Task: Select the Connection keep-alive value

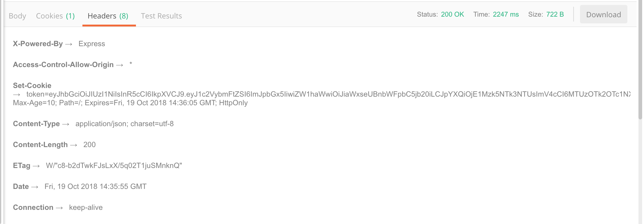Action: click(85, 207)
